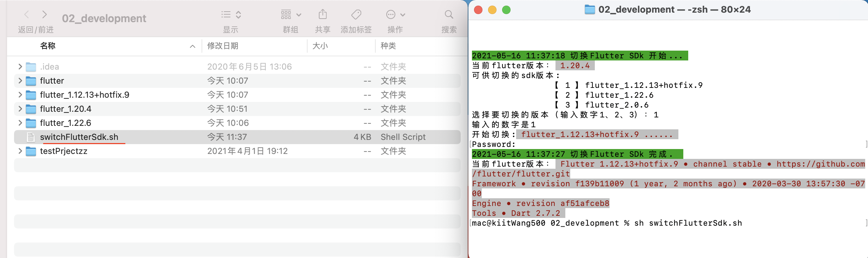Image resolution: width=868 pixels, height=258 pixels.
Task: Select the flutter_1.20.4 file name
Action: [66, 109]
